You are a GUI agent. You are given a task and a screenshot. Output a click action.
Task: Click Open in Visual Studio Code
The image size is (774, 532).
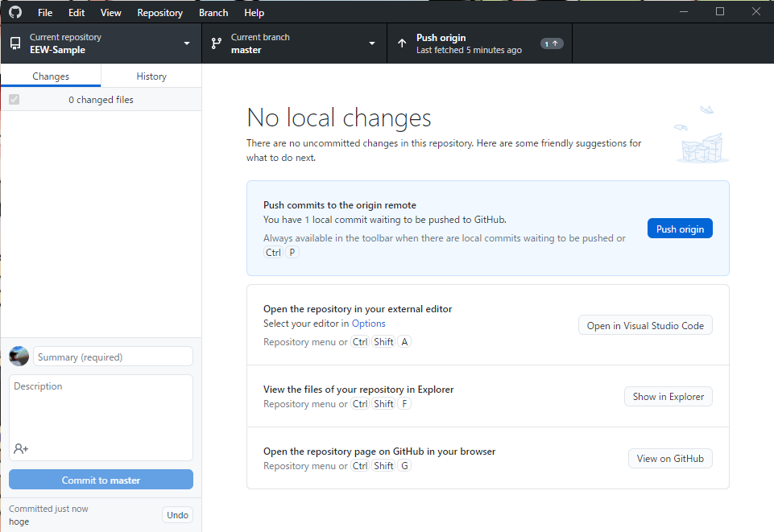[x=645, y=325]
